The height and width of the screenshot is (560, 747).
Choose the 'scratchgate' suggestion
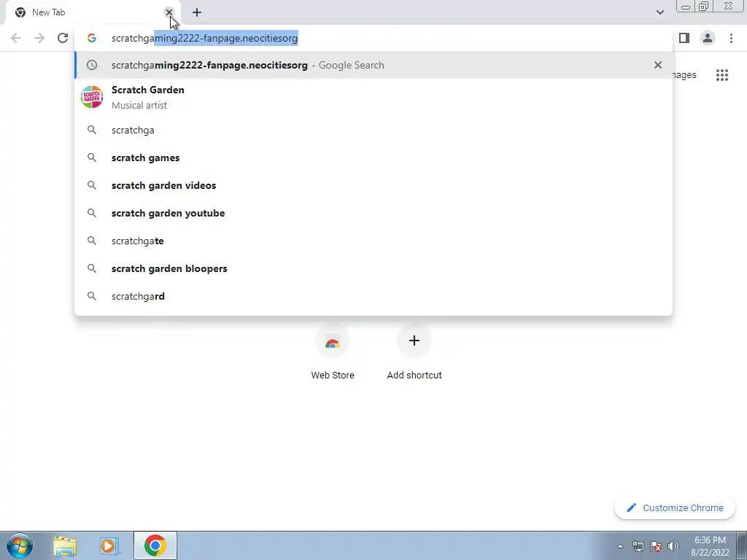[373, 241]
